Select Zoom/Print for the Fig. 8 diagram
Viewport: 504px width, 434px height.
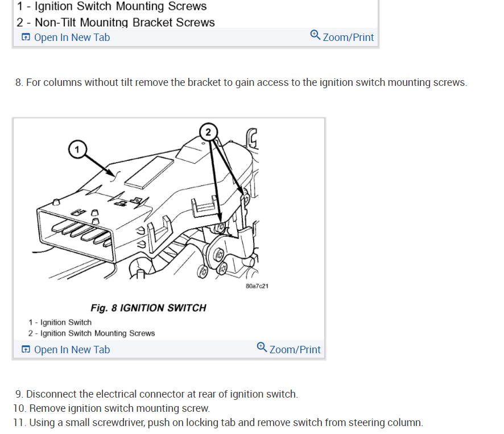pos(288,349)
